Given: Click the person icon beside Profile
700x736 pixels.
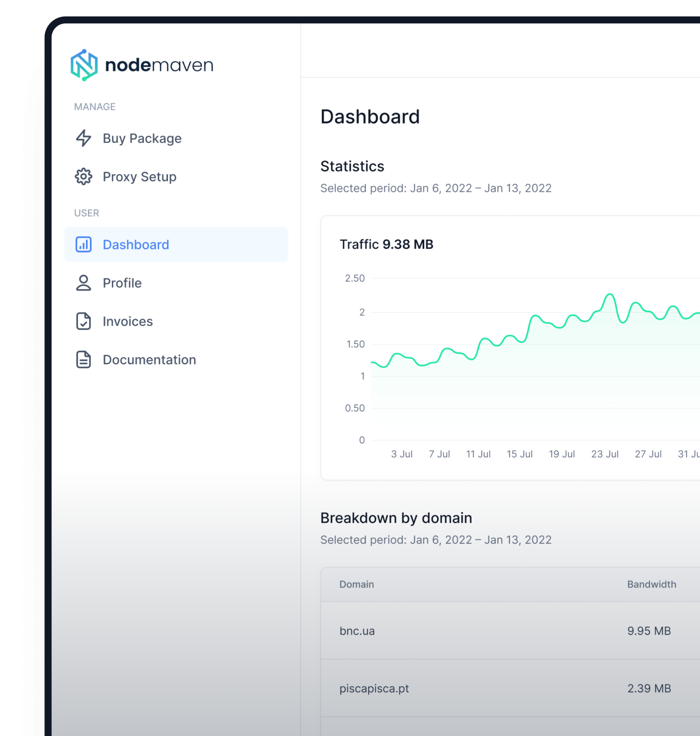Looking at the screenshot, I should coord(84,283).
